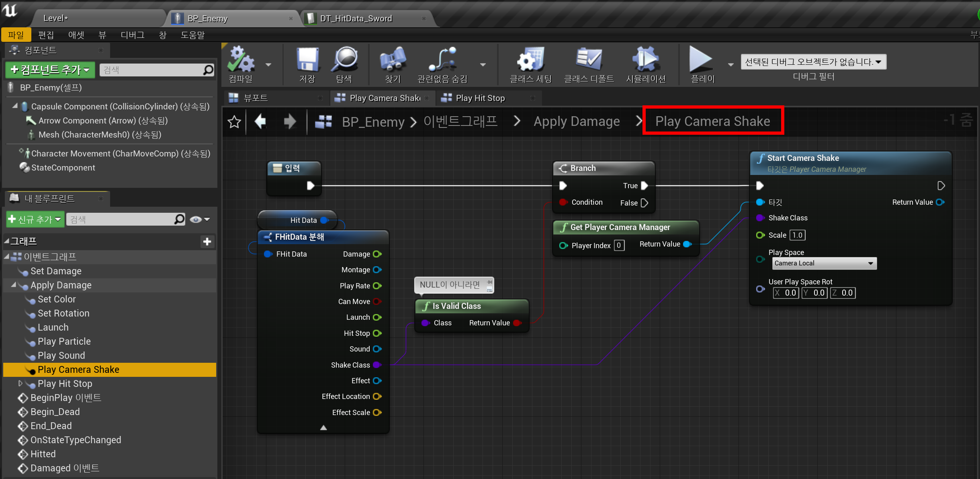Screen dimensions: 980x479
Task: Click the Compile (컴파일) toolbar icon
Action: point(241,60)
